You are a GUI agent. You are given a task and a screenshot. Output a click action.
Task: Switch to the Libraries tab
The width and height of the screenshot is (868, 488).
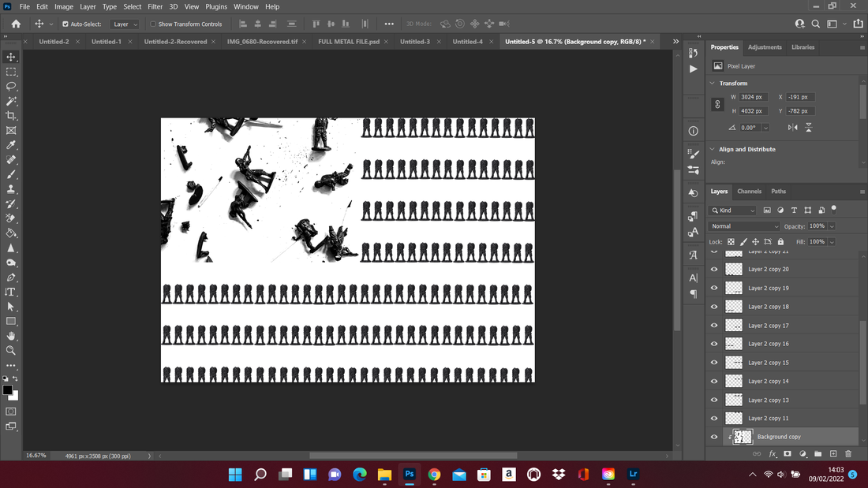(x=803, y=47)
